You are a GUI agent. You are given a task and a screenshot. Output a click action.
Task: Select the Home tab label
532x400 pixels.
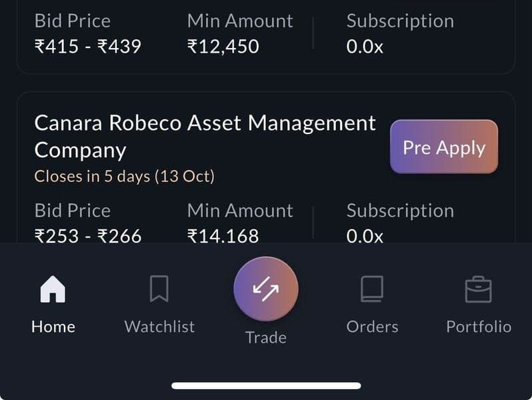pyautogui.click(x=53, y=327)
